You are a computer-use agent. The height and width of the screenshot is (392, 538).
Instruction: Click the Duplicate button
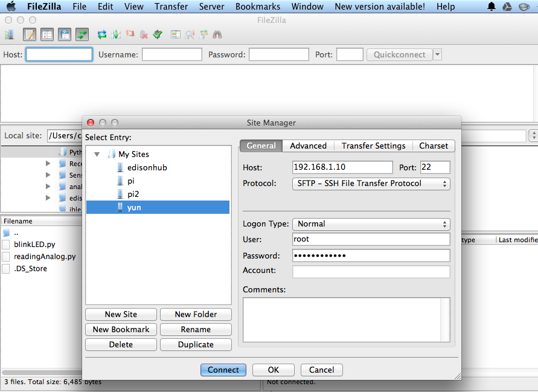(196, 345)
